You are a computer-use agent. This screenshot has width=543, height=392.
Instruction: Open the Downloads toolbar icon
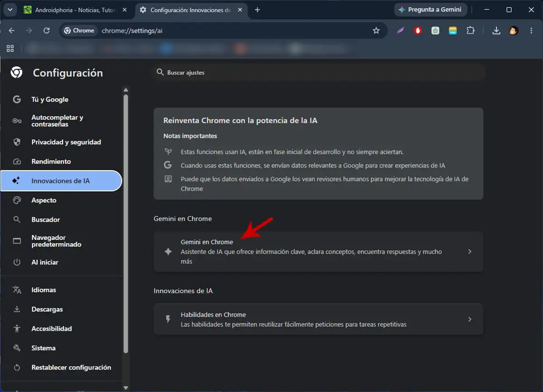(496, 30)
